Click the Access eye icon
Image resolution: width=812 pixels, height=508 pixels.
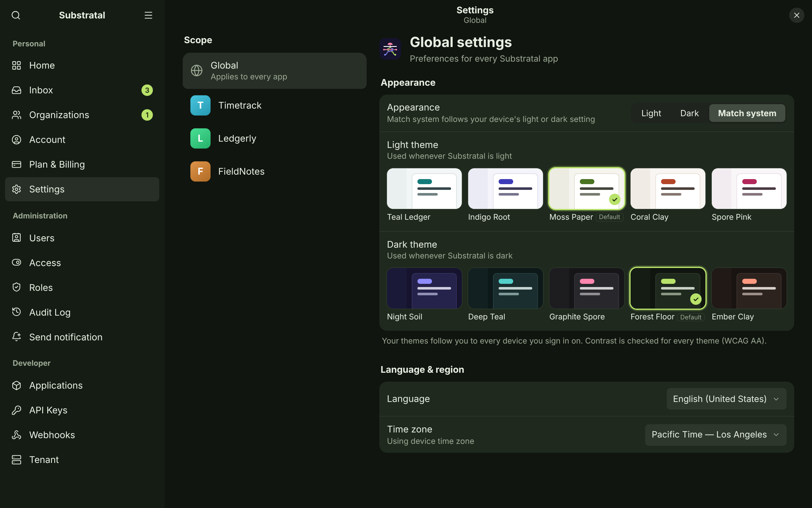click(16, 262)
